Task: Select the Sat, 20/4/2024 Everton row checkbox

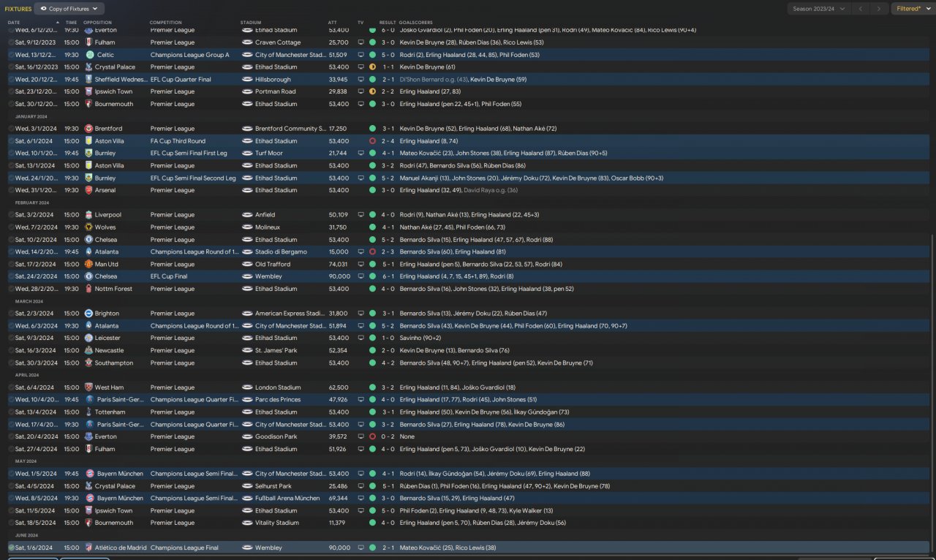Action: point(11,436)
